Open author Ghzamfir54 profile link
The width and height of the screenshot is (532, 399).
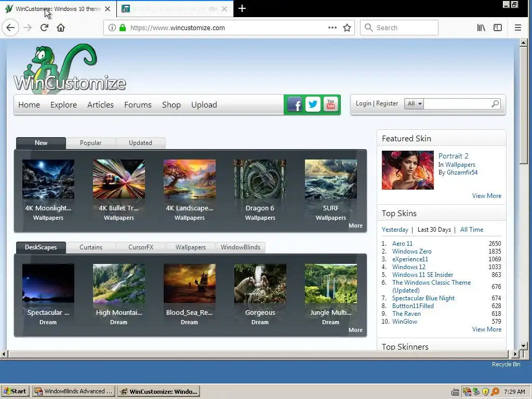[x=462, y=172]
